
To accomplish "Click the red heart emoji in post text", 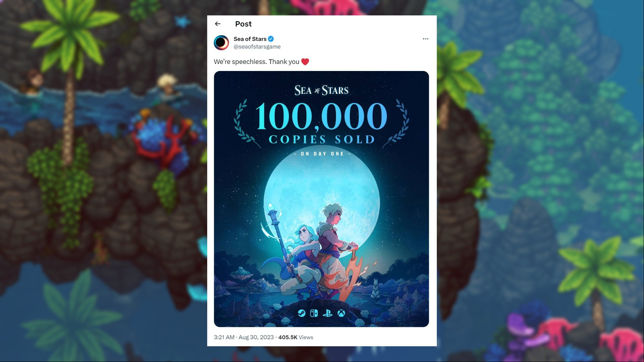I will tap(305, 62).
